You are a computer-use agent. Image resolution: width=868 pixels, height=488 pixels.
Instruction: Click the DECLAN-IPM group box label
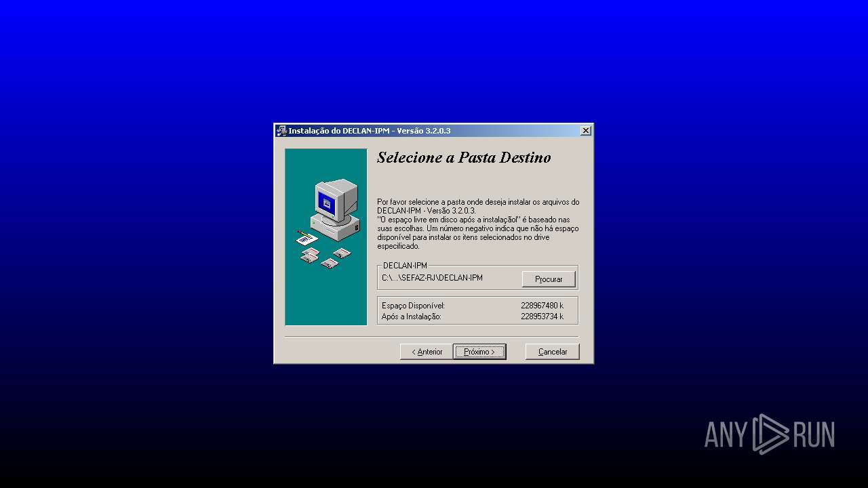click(x=405, y=266)
